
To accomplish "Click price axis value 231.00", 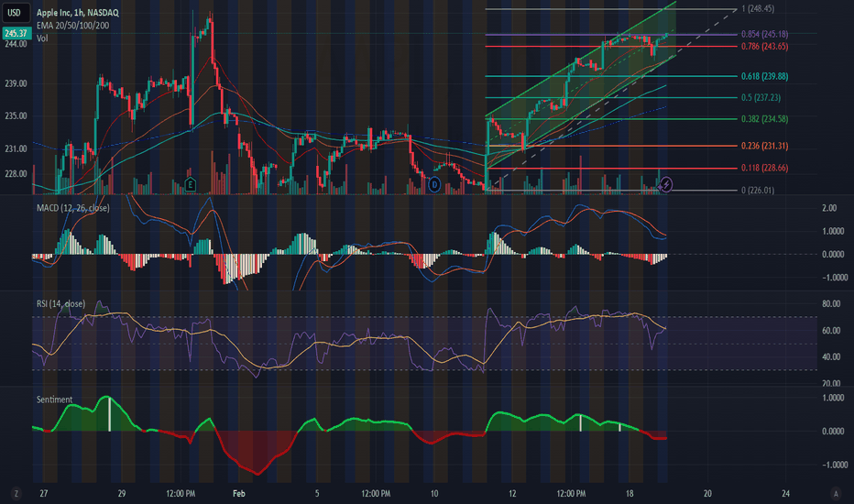I will pos(16,148).
